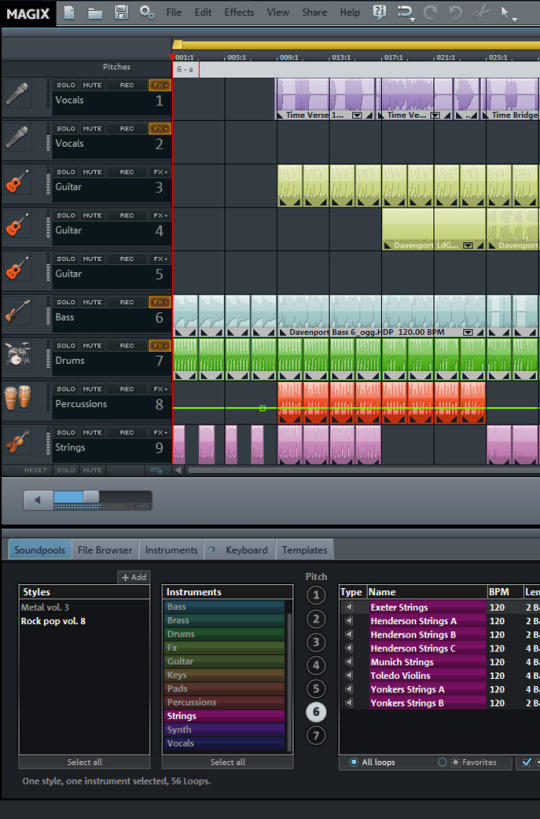
Task: Click the microphone icon of Vocals track 2
Action: pyautogui.click(x=18, y=138)
